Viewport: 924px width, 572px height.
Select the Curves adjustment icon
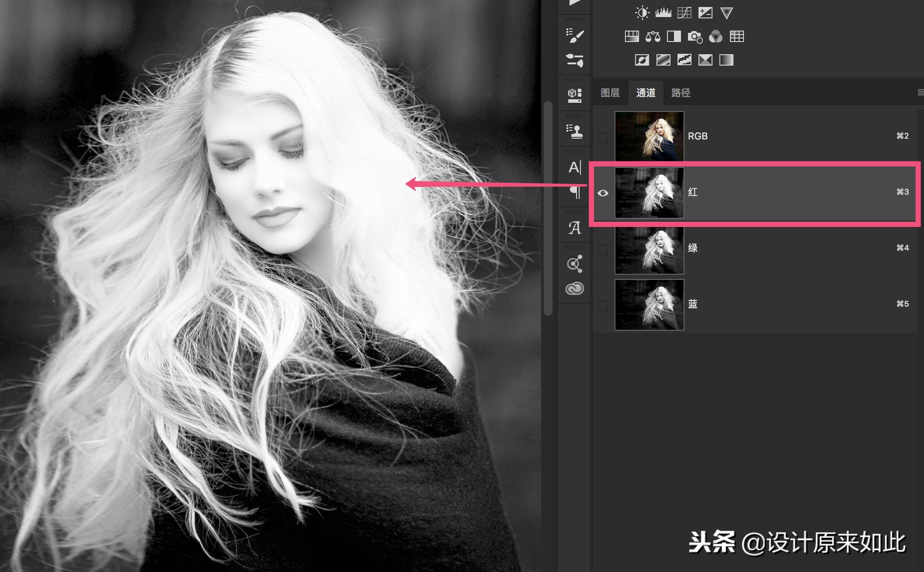pos(684,12)
